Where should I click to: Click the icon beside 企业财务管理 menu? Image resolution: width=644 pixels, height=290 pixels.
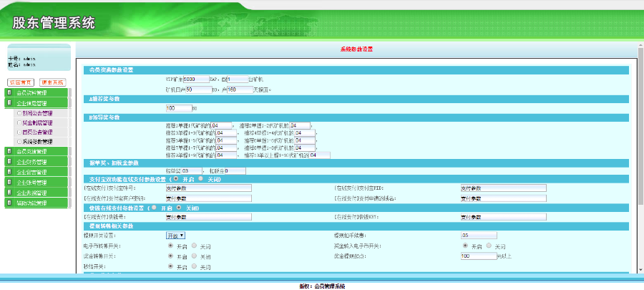click(x=9, y=163)
